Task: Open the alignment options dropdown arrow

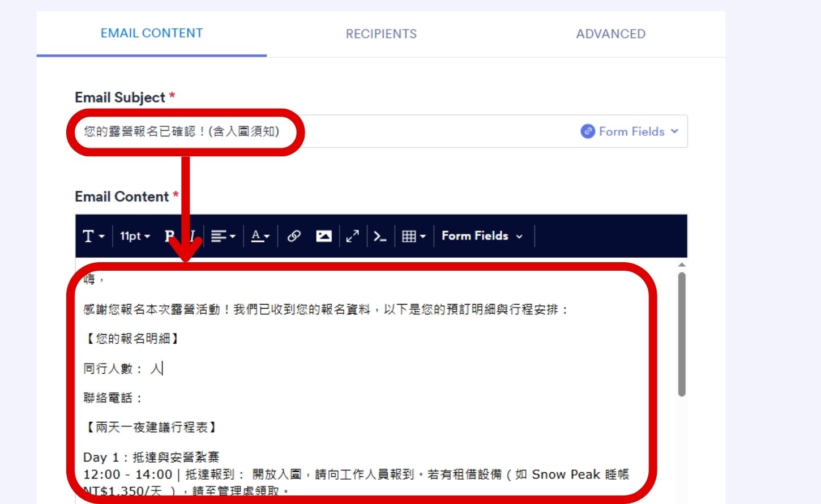Action: (x=232, y=236)
